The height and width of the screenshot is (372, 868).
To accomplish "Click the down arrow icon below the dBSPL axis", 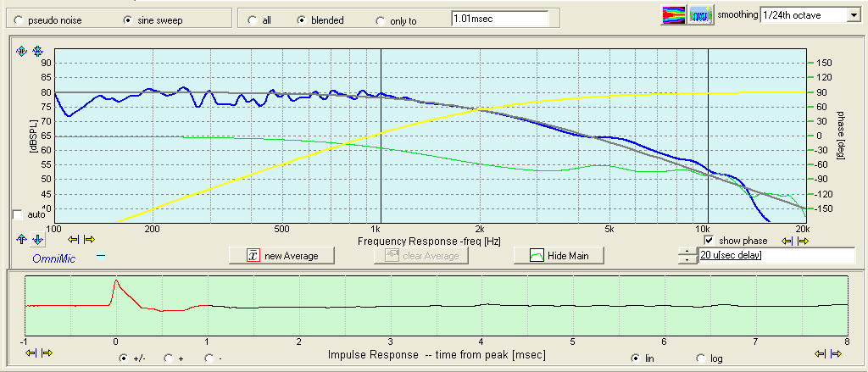I will pyautogui.click(x=36, y=240).
